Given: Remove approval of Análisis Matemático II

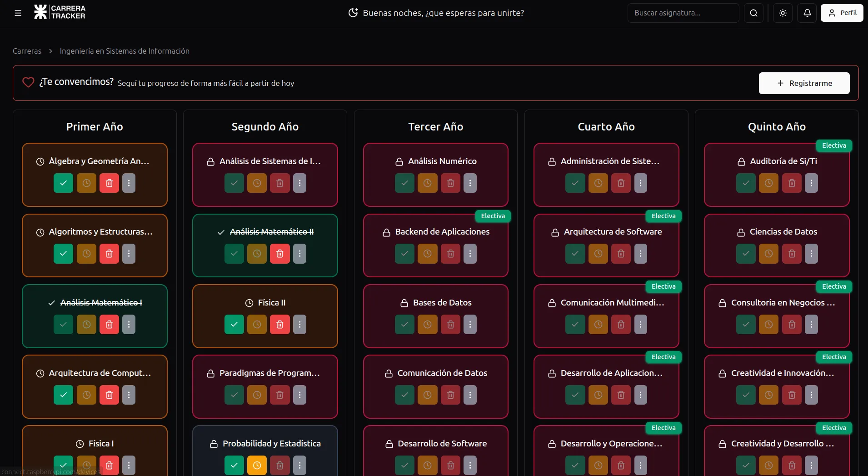Looking at the screenshot, I should 280,254.
